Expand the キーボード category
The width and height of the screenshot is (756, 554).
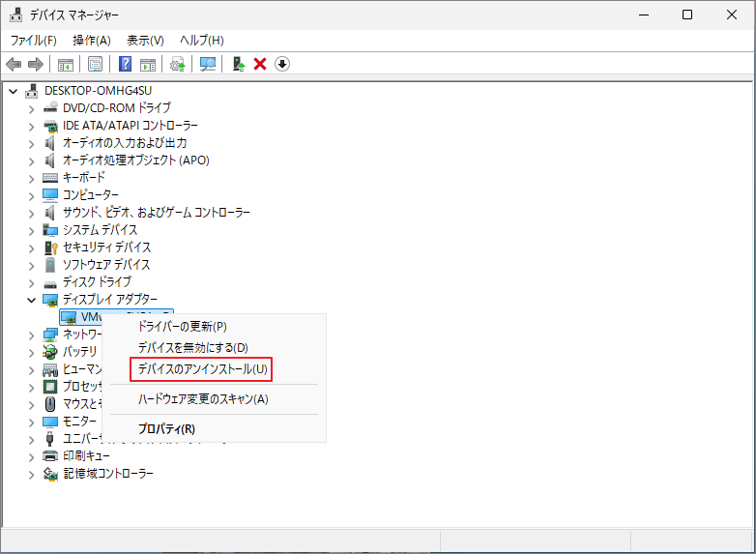(31, 179)
